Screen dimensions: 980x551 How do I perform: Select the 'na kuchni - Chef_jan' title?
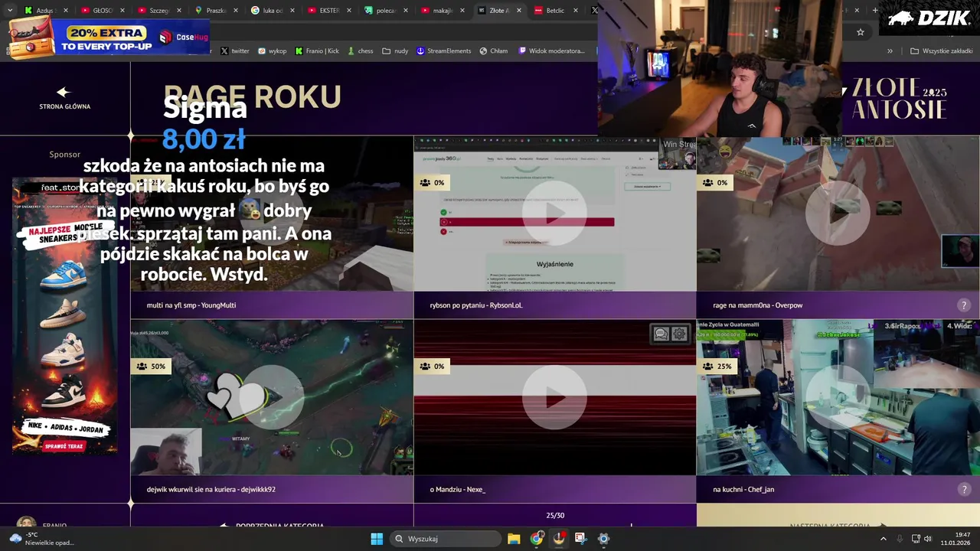point(743,489)
